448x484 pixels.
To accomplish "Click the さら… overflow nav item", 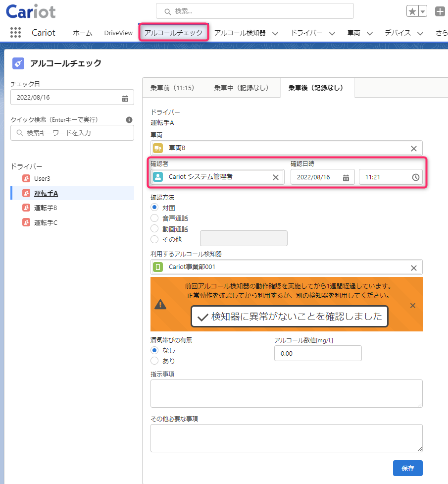I will [442, 33].
